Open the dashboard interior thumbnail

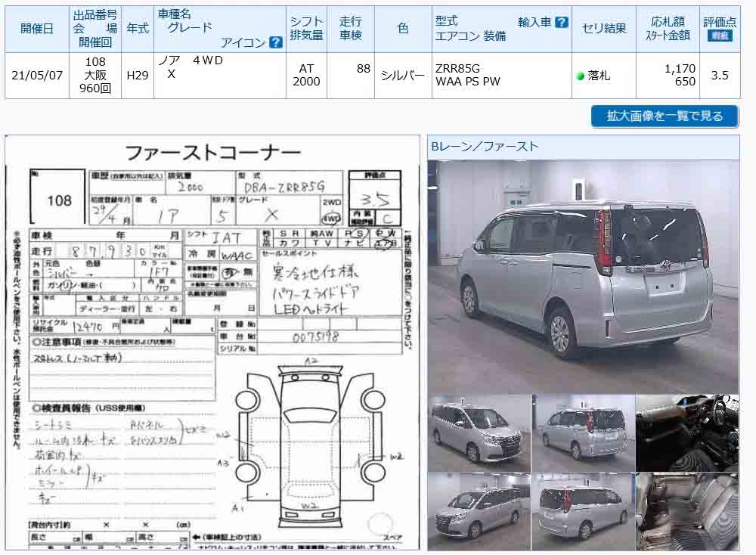[687, 433]
